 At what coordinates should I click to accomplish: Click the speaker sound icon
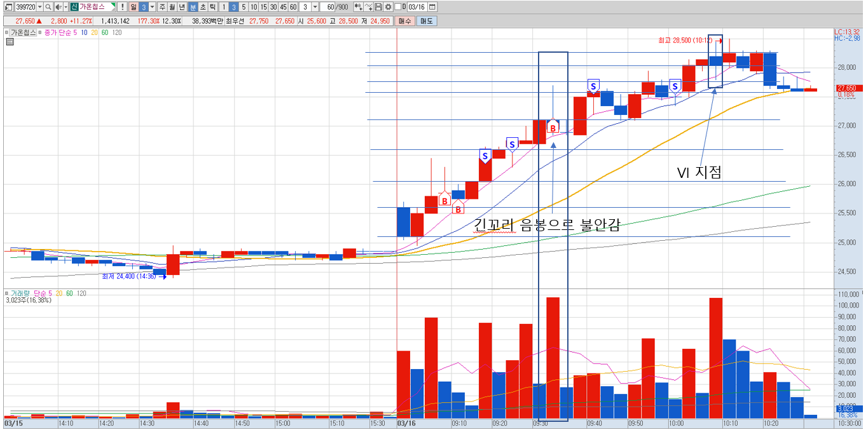[x=58, y=7]
